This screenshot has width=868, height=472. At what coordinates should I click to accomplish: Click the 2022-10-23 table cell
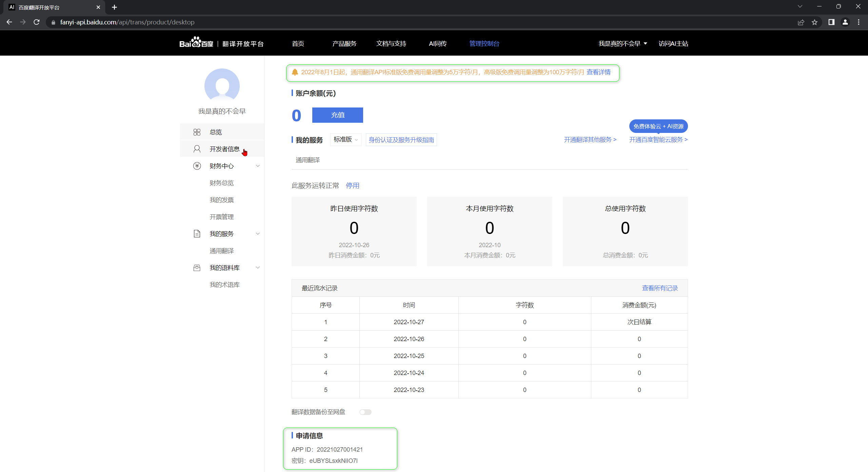click(409, 390)
